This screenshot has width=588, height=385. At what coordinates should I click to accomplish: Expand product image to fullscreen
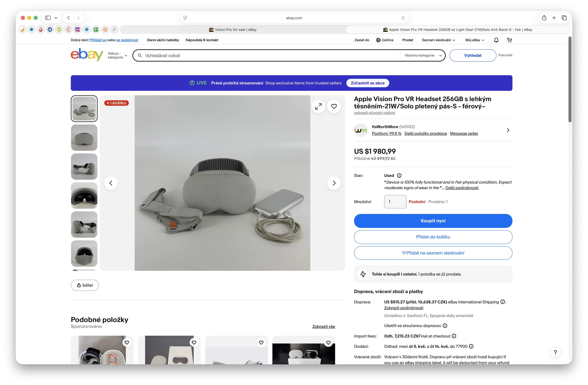click(x=318, y=106)
